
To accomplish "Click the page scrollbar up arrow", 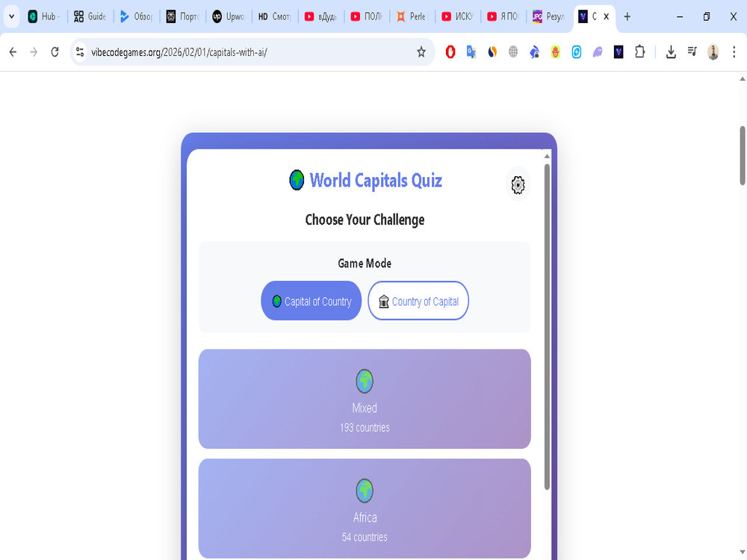I will (x=743, y=78).
